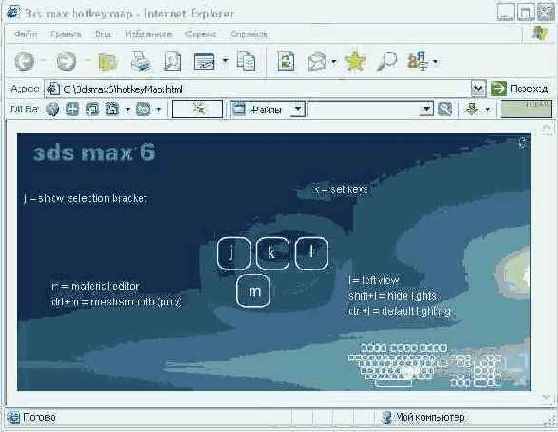Expand the language encoding dropdown arrow
558x432 pixels.
pyautogui.click(x=436, y=62)
